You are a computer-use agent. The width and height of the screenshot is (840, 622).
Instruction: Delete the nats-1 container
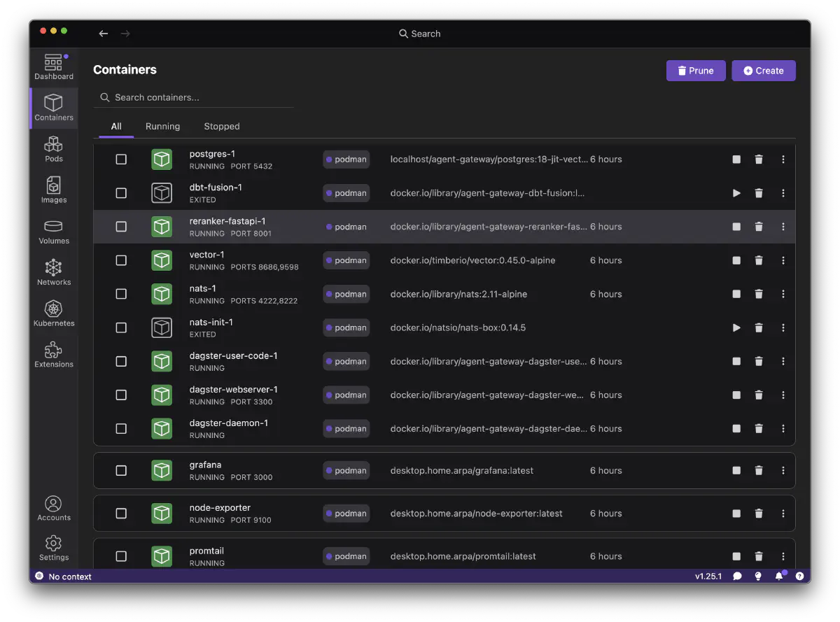pos(759,294)
